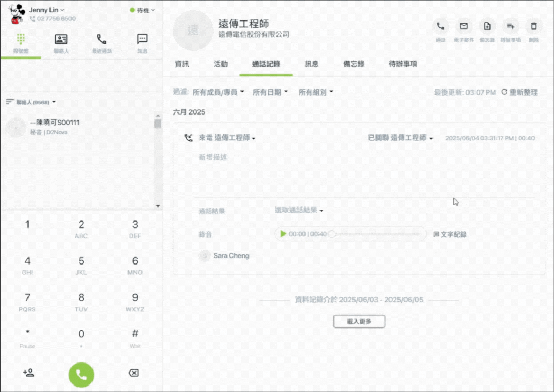Dial the 2 ABC key
The height and width of the screenshot is (392, 554).
[81, 229]
